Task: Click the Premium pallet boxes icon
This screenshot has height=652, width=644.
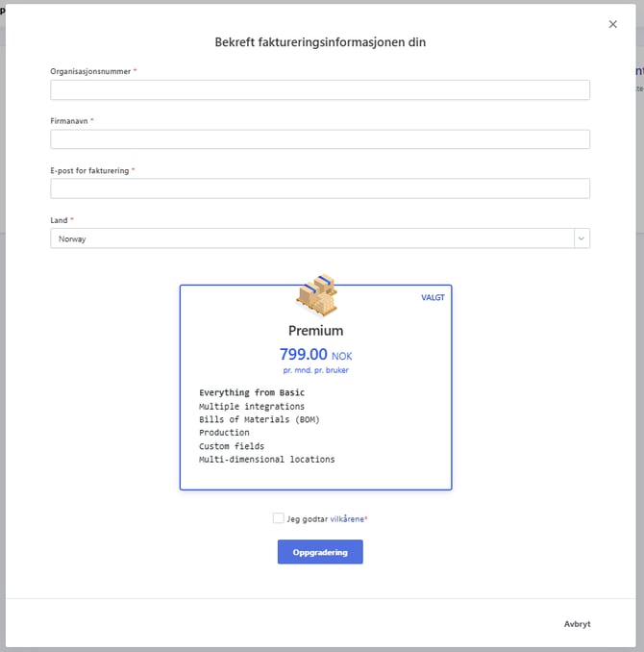Action: (316, 295)
